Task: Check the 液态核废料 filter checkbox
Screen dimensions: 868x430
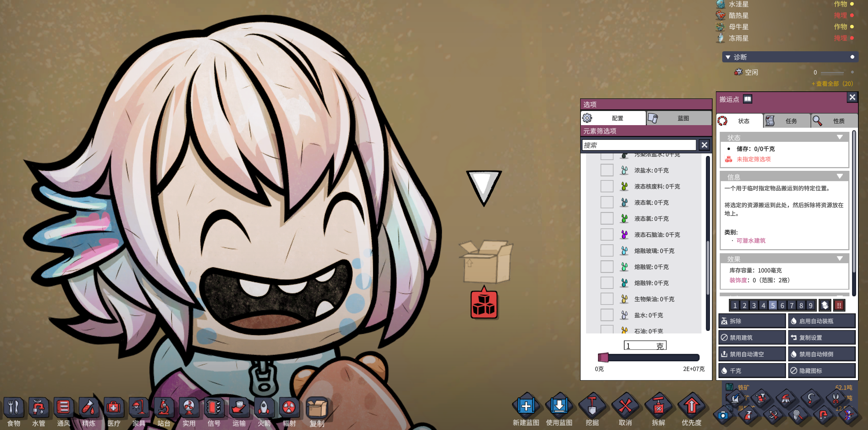Action: [x=607, y=186]
